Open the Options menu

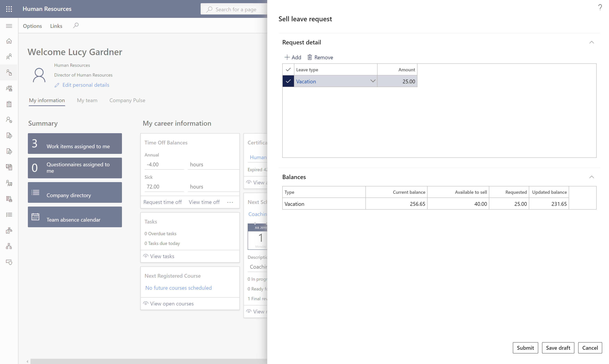coord(33,26)
